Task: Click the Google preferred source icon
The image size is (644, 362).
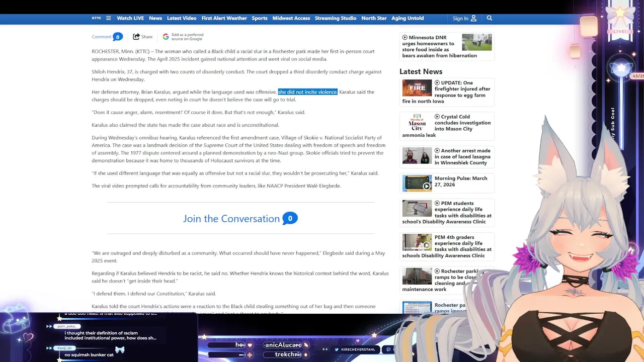Action: [166, 37]
